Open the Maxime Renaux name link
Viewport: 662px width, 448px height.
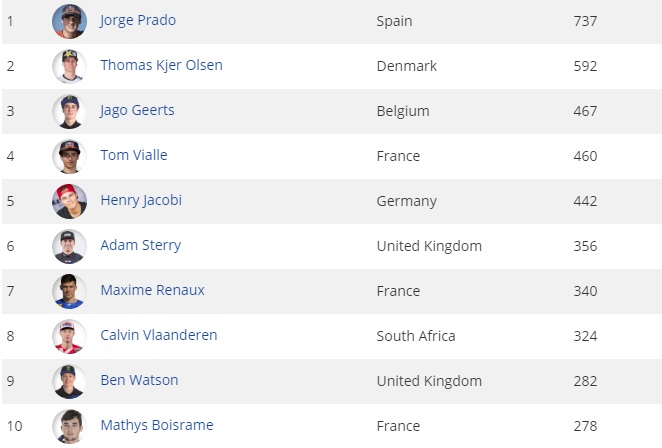tap(152, 290)
